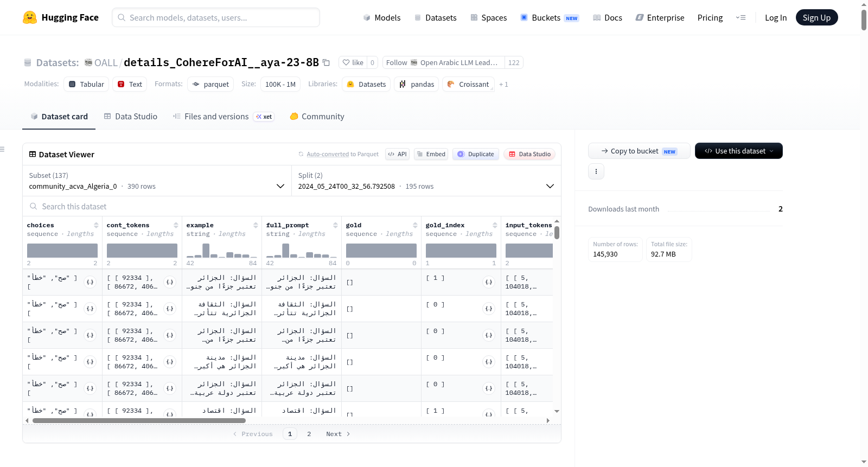
Task: Open the left sidebar toggle at the page edge
Action: click(2, 149)
